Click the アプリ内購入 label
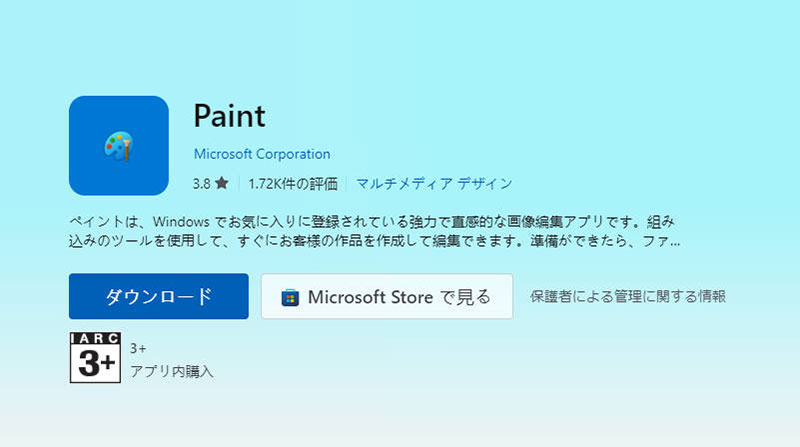 point(171,371)
